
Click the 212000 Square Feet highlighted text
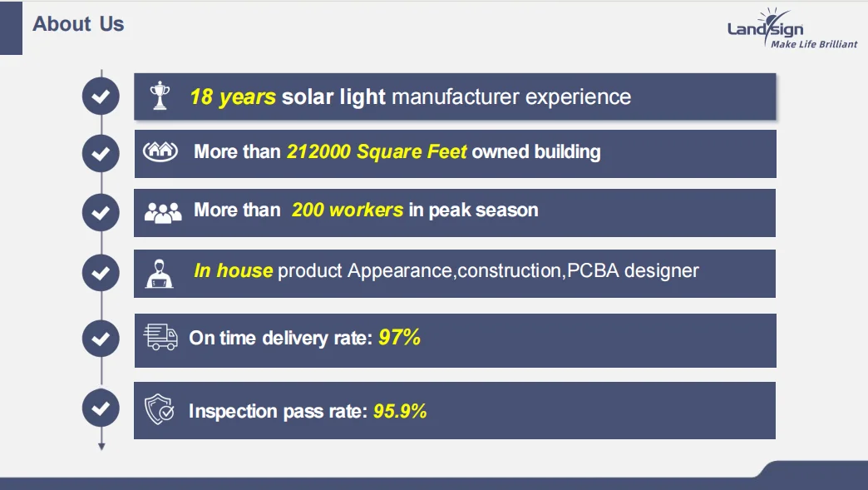(377, 151)
